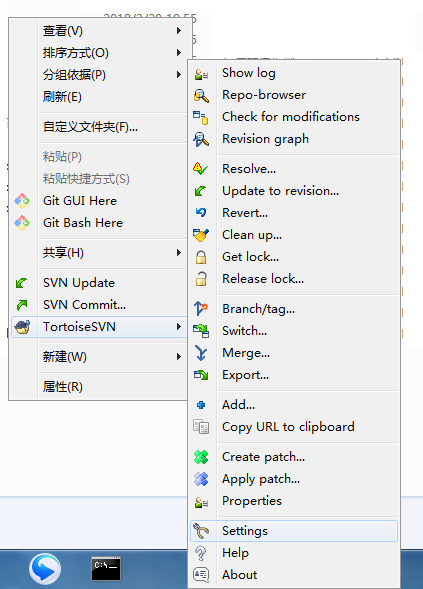The height and width of the screenshot is (589, 423).
Task: Click the Properties icon in the submenu
Action: (201, 502)
